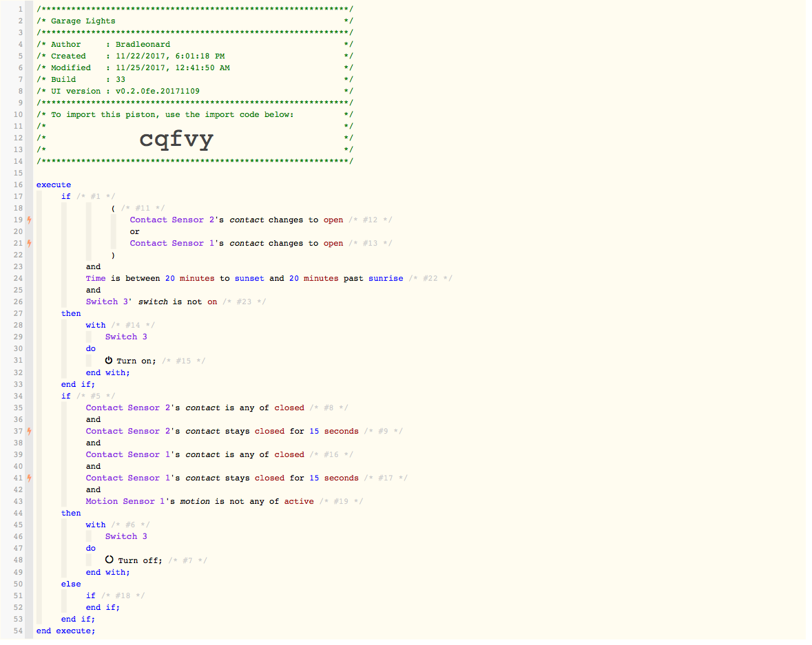This screenshot has width=812, height=645.
Task: Click 'end if;' on line 33
Action: coord(79,385)
